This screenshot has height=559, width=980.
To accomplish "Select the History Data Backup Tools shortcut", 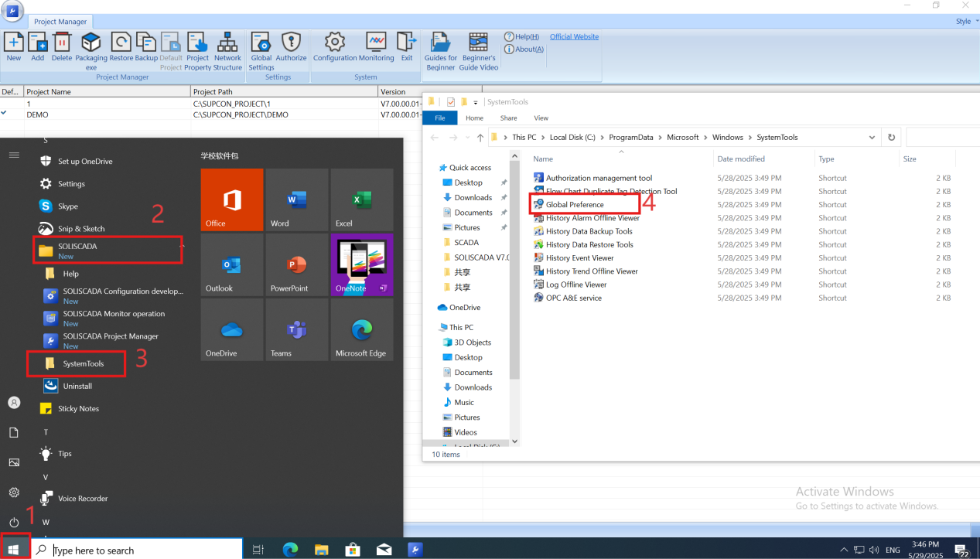I will tap(582, 231).
